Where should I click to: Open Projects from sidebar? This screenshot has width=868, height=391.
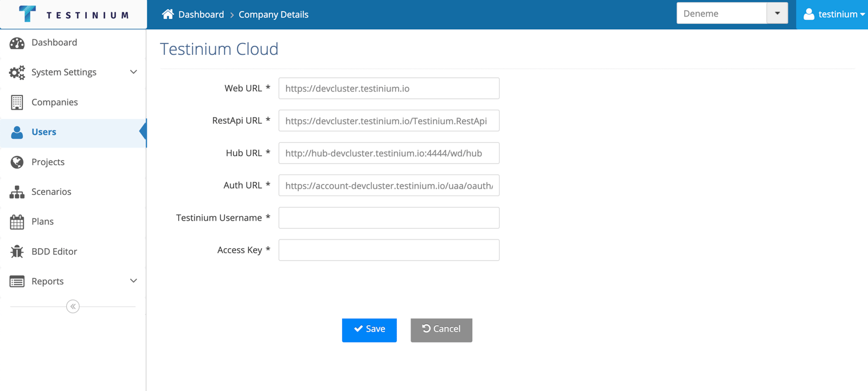point(73,162)
